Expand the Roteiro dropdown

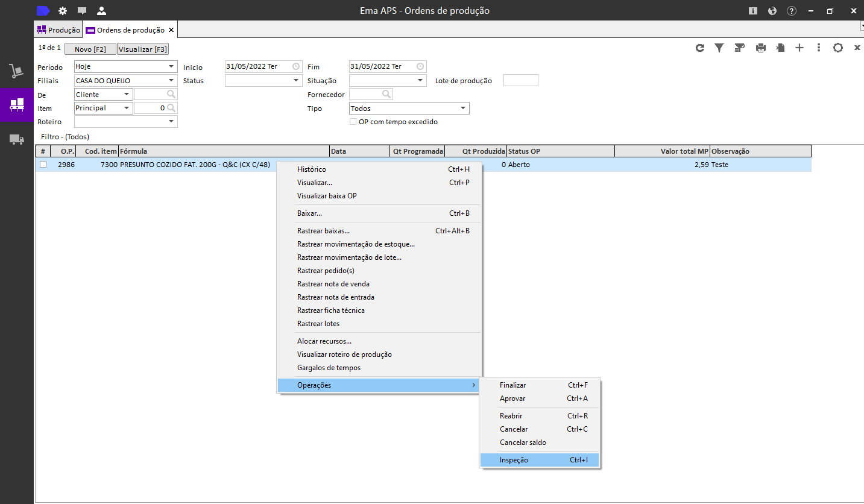click(x=172, y=121)
